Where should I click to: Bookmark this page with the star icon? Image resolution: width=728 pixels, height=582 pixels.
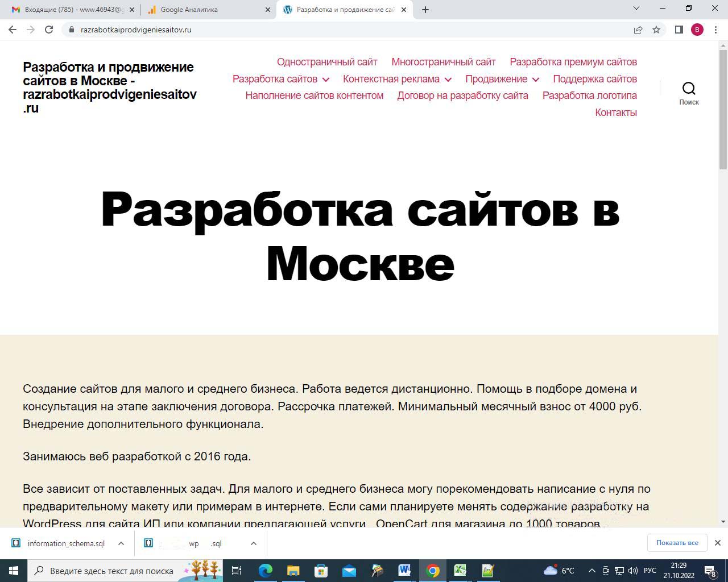pyautogui.click(x=656, y=30)
